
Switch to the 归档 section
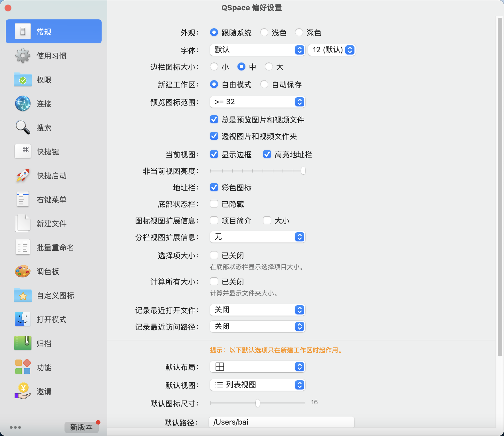[x=54, y=343]
